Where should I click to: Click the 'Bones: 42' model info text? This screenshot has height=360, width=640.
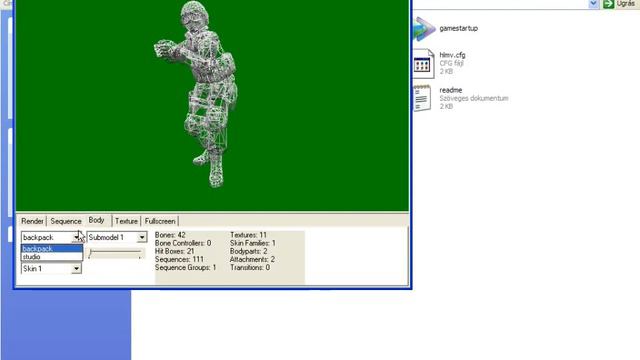pos(170,235)
